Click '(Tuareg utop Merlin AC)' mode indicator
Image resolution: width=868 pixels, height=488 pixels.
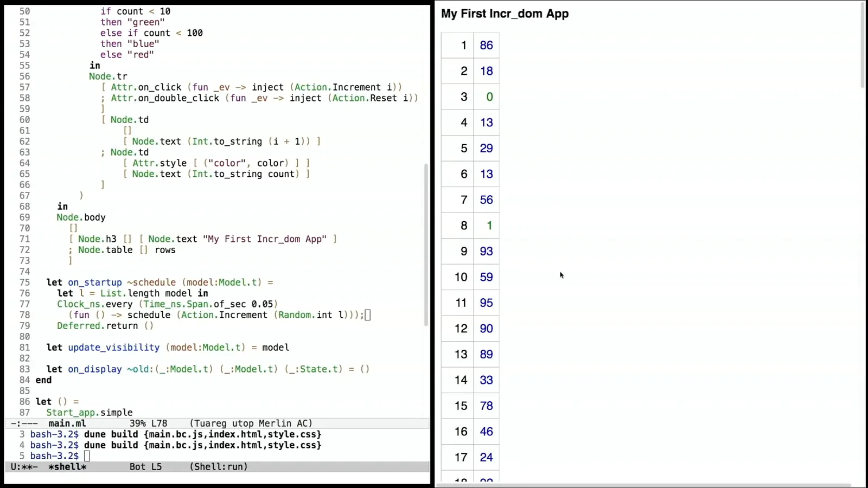(251, 423)
